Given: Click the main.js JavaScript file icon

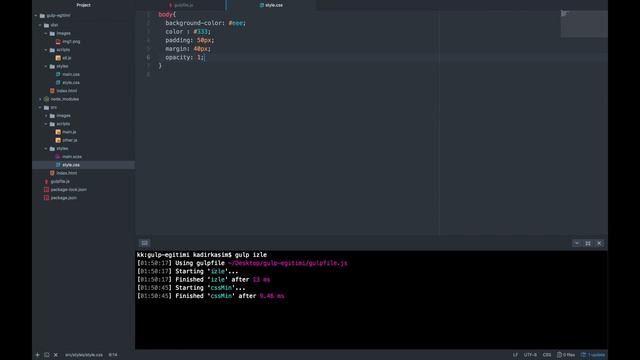Looking at the screenshot, I should tap(58, 132).
